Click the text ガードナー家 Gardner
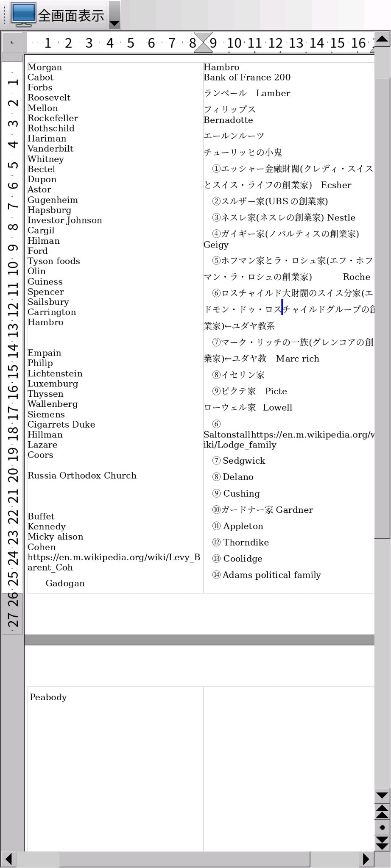 pos(267,510)
